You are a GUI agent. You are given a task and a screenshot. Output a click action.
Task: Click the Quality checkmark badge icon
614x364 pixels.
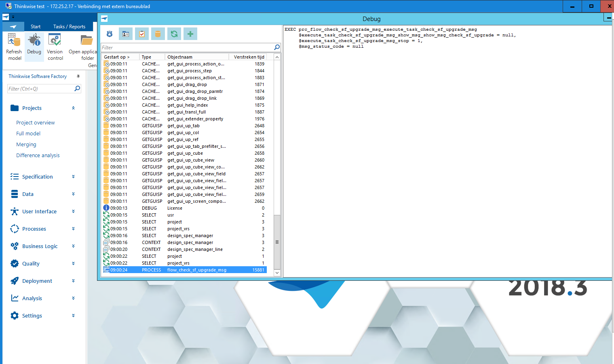15,263
